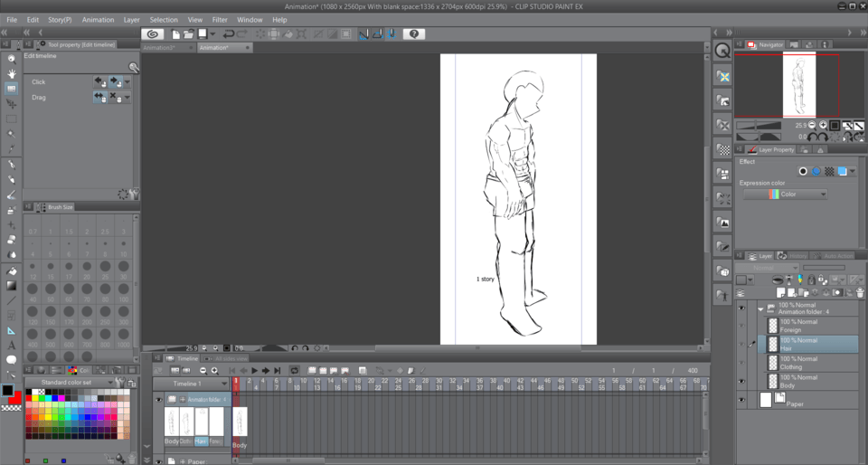Image resolution: width=868 pixels, height=465 pixels.
Task: Zoom in on the timeline
Action: [216, 370]
